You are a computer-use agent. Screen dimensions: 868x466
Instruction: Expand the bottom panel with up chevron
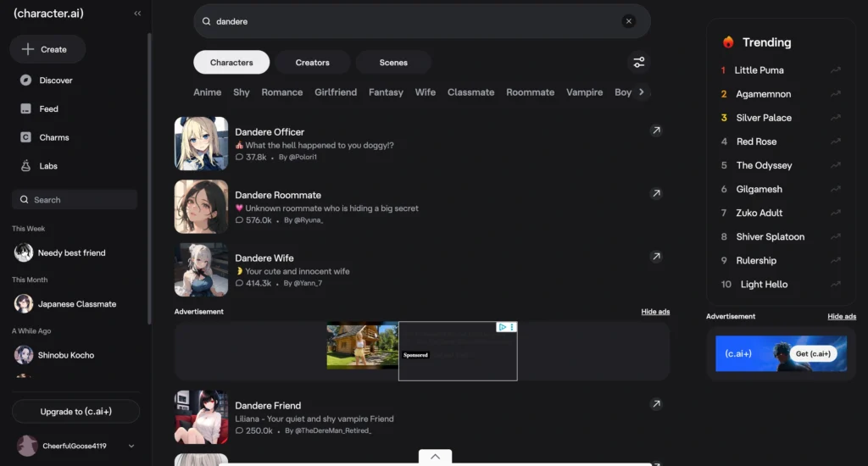coord(435,457)
